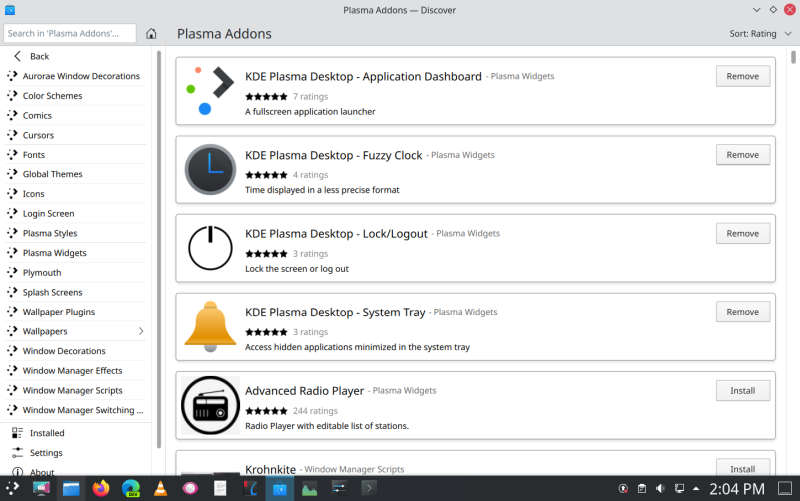Screen dimensions: 800x501
Task: Select the Comics category
Action: 76,115
